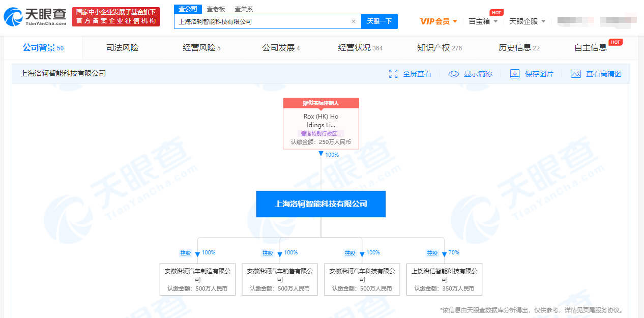Select the 安徽洛轲汽车销售有限公司 node

point(280,279)
